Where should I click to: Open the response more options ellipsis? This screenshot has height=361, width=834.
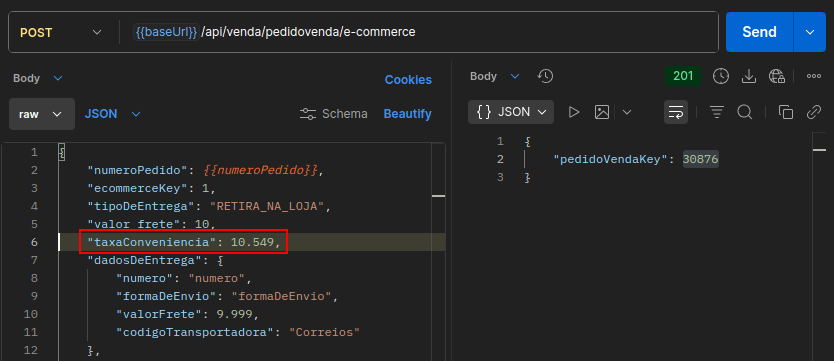814,77
